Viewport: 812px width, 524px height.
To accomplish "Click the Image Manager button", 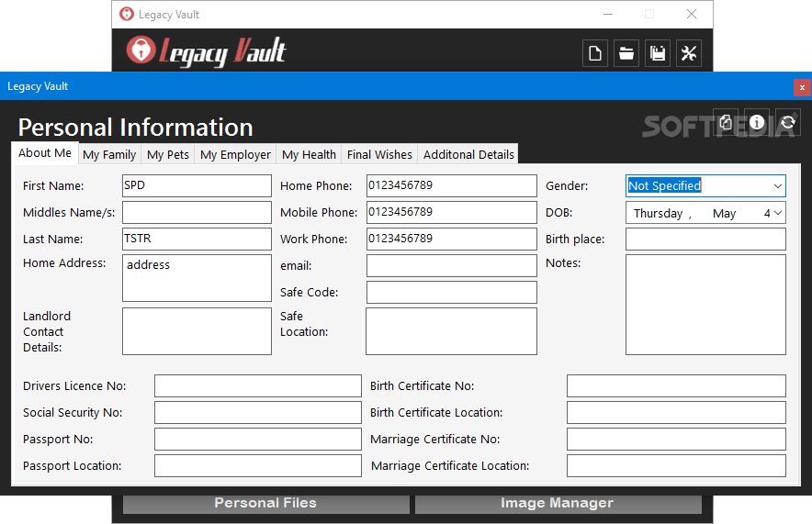I will [558, 503].
